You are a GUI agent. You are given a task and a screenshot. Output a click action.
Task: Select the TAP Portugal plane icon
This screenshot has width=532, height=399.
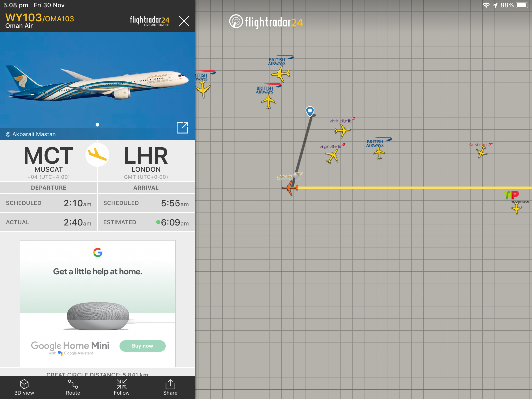[x=516, y=208]
